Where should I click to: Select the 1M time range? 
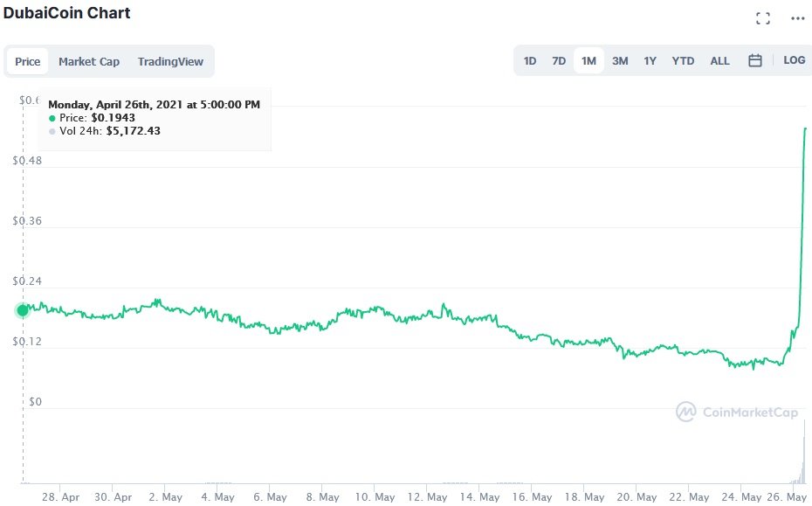coord(588,60)
